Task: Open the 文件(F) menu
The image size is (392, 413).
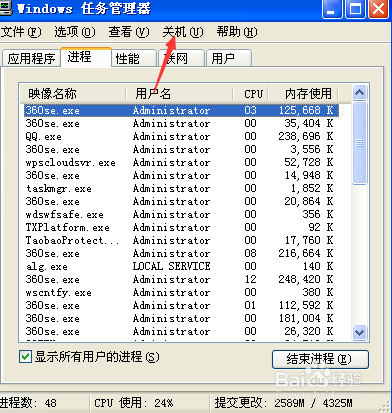Action: point(21,32)
